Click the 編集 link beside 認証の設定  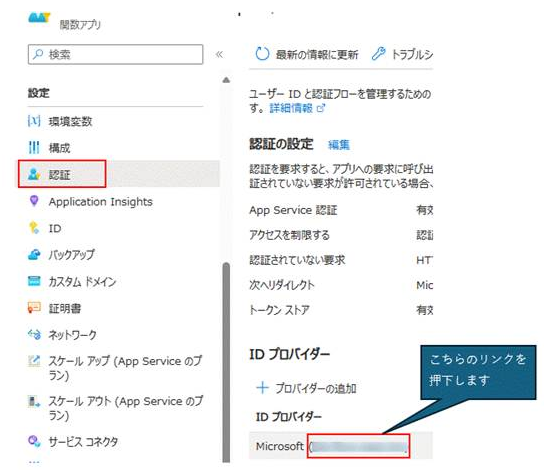pos(339,144)
